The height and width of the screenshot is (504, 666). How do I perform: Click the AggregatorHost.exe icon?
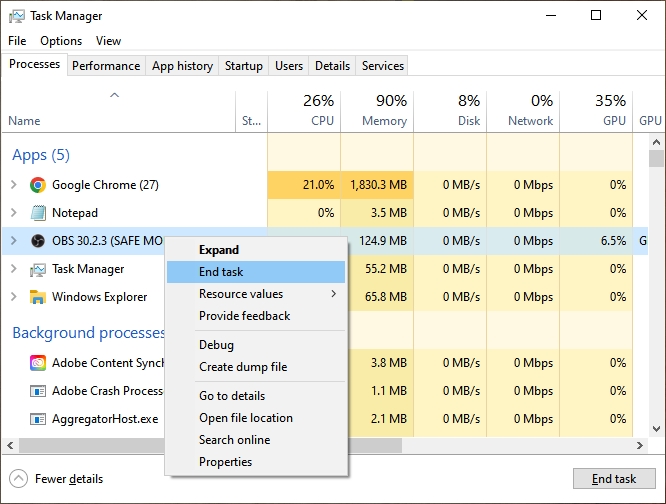[x=38, y=419]
